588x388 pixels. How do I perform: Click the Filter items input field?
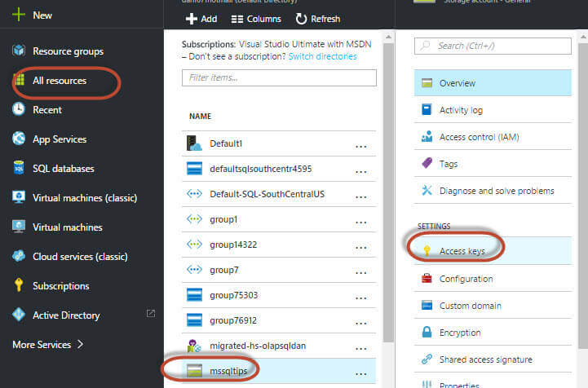coord(279,77)
